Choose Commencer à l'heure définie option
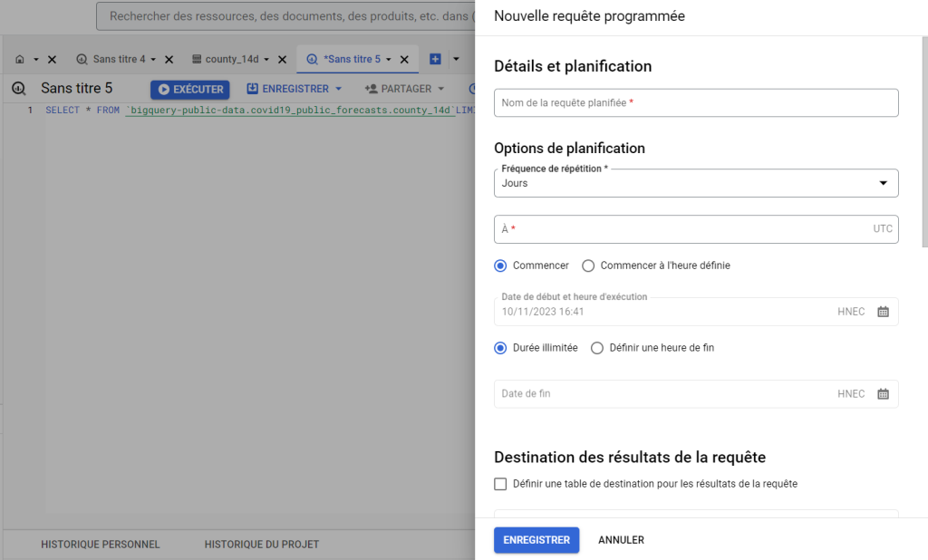This screenshot has width=928, height=560. click(588, 266)
